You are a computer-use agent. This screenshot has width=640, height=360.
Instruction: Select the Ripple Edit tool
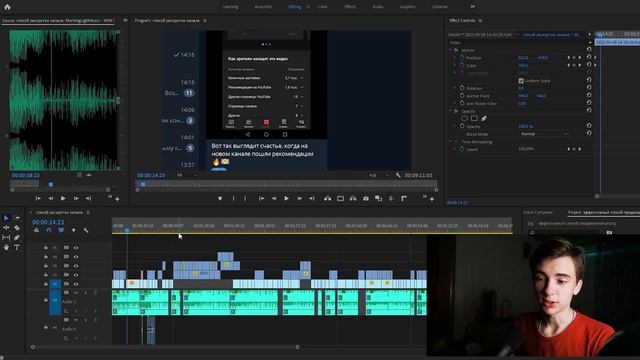[6, 228]
